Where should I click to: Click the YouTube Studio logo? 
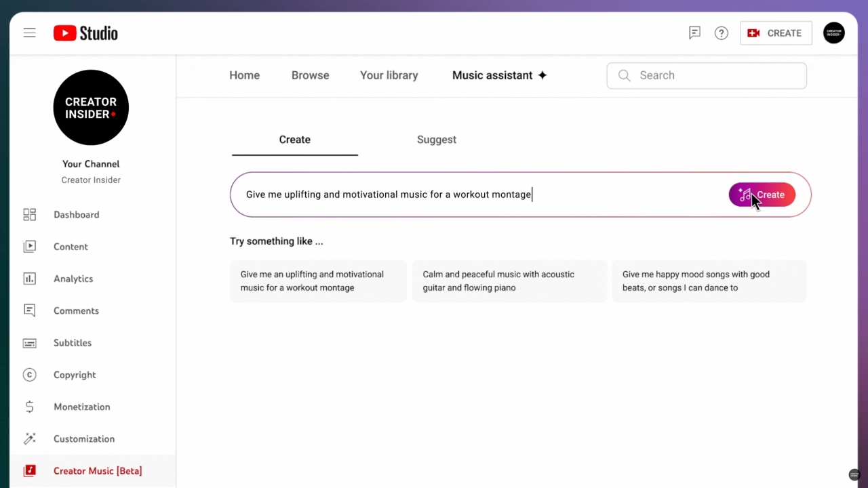pos(85,33)
